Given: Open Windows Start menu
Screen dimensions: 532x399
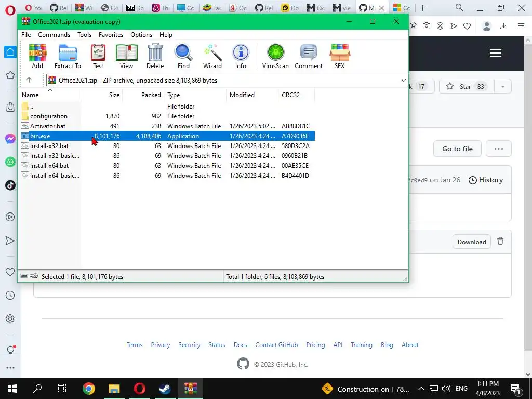Looking at the screenshot, I should (12, 389).
